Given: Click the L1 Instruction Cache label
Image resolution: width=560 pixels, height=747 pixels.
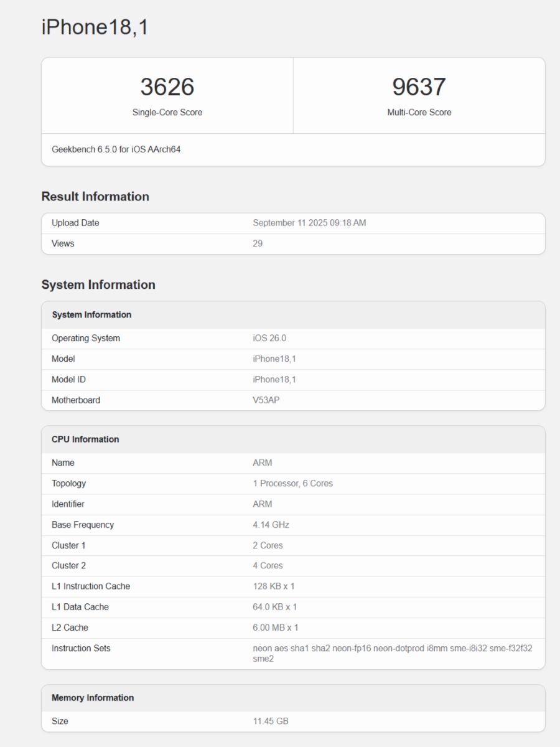Looking at the screenshot, I should 91,586.
